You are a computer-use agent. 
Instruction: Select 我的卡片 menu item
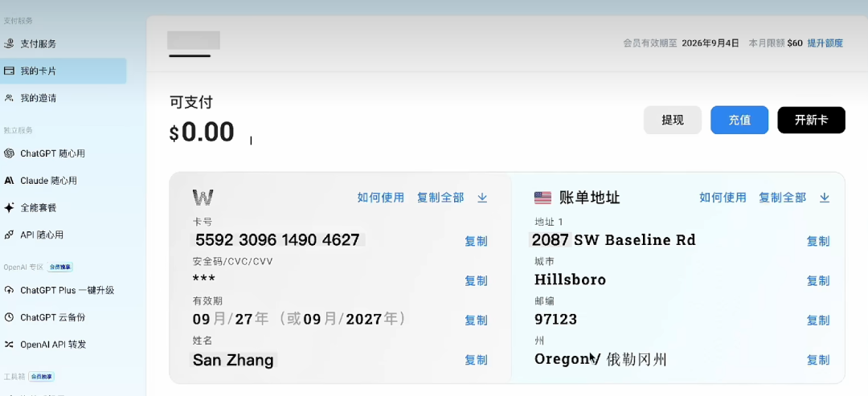pyautogui.click(x=63, y=71)
